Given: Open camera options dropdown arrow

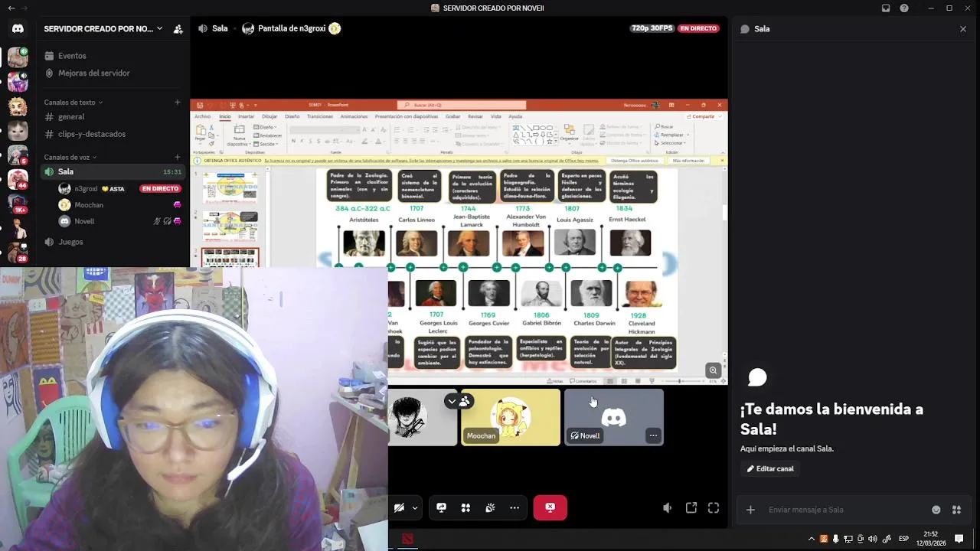Looking at the screenshot, I should pyautogui.click(x=415, y=507).
